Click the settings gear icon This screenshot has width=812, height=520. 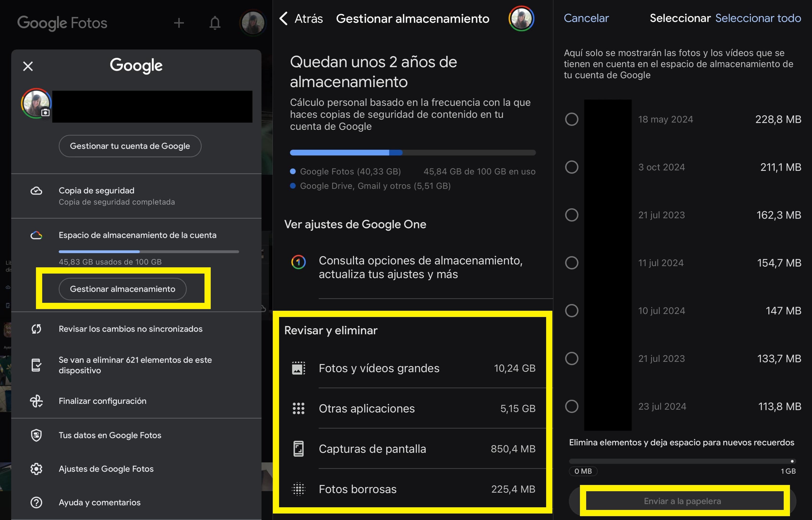point(36,469)
